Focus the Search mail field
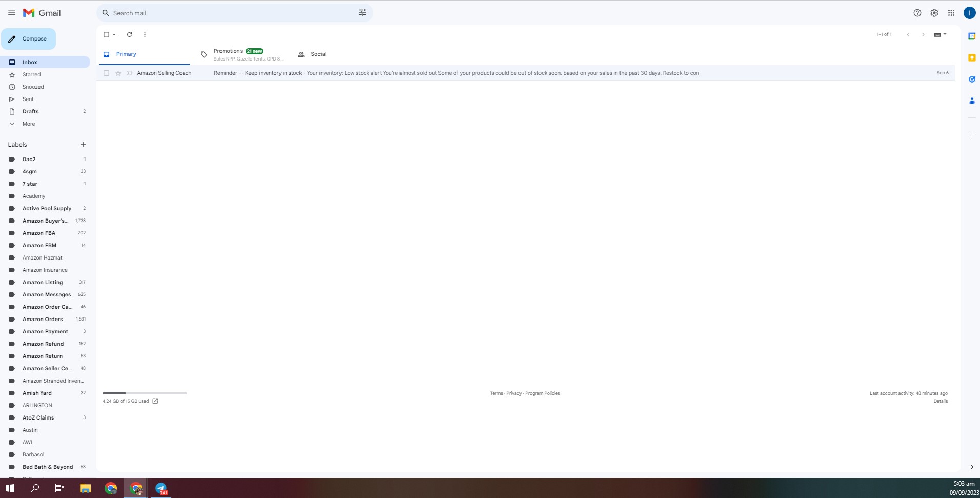Viewport: 980px width, 498px height. coord(234,13)
